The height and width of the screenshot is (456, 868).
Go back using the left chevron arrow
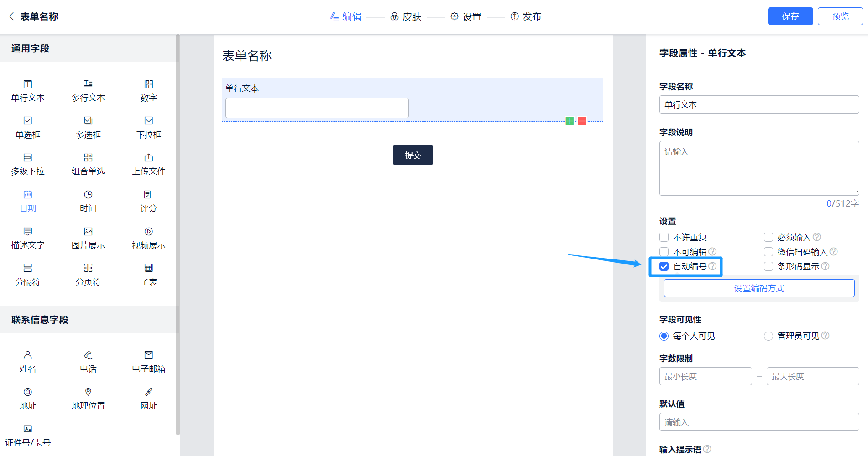[11, 16]
